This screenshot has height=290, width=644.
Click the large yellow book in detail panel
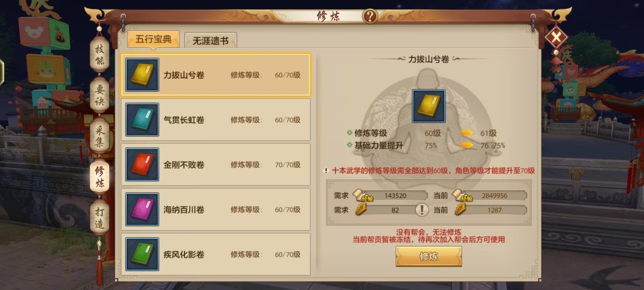coord(429,106)
